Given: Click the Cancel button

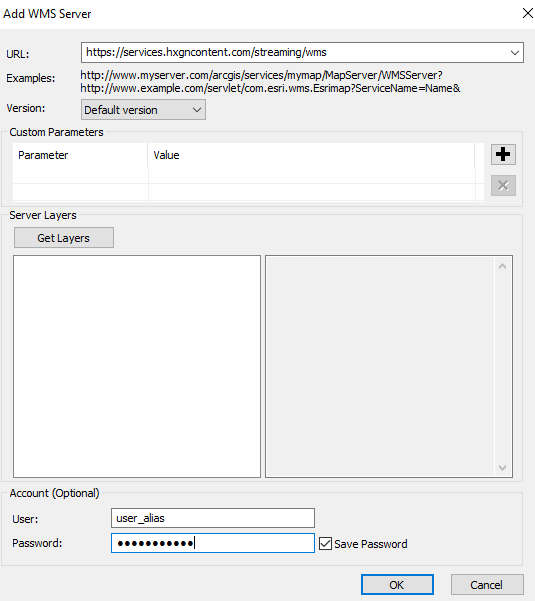Looking at the screenshot, I should click(487, 585).
